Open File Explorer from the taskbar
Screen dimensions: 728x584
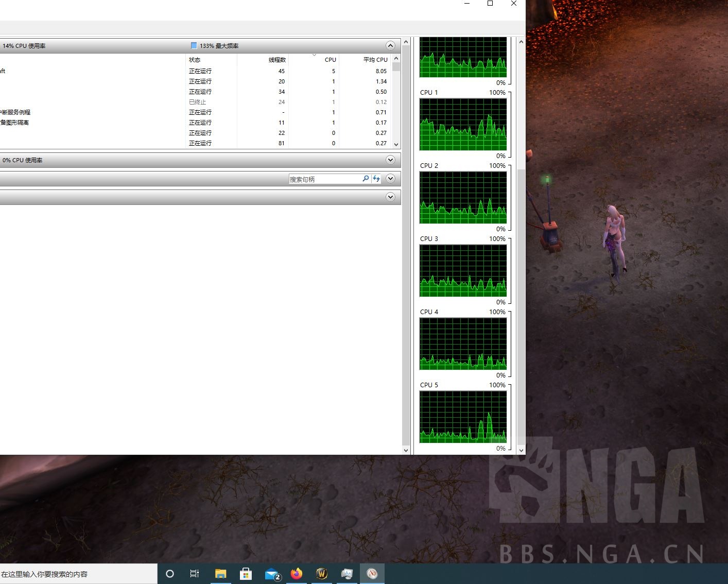[x=221, y=574]
